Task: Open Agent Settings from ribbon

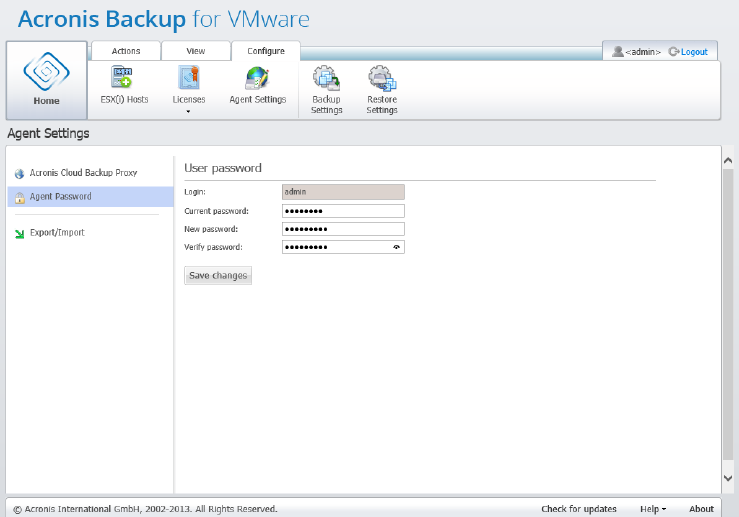Action: [258, 85]
